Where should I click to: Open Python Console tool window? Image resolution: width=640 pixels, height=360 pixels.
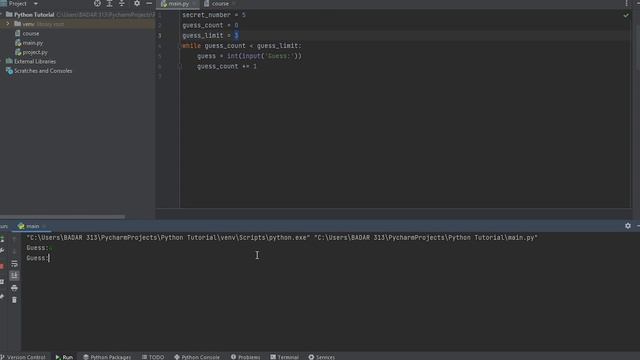click(x=197, y=357)
